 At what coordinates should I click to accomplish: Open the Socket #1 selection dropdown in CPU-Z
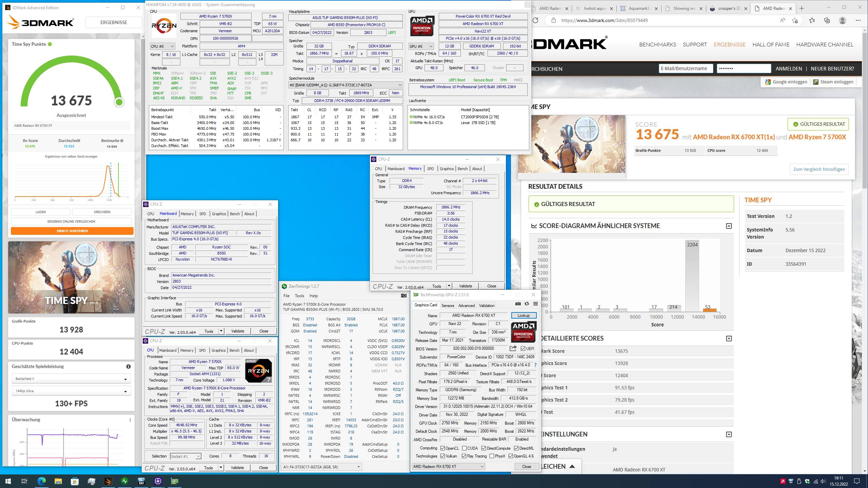click(185, 456)
